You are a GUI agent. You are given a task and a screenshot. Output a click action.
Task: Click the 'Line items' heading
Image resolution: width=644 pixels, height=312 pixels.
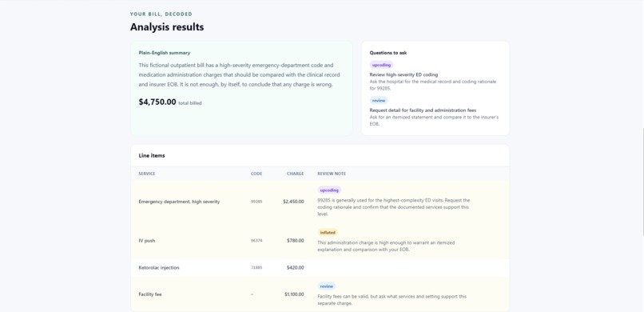(152, 156)
